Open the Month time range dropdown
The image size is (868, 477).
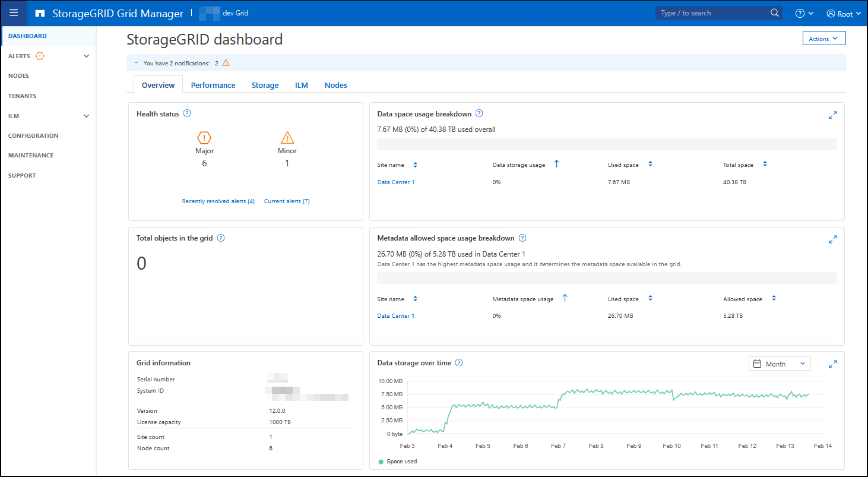pyautogui.click(x=780, y=364)
